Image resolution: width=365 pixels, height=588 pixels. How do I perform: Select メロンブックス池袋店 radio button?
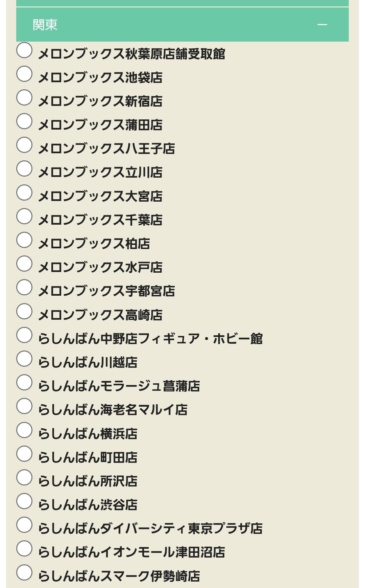click(24, 74)
